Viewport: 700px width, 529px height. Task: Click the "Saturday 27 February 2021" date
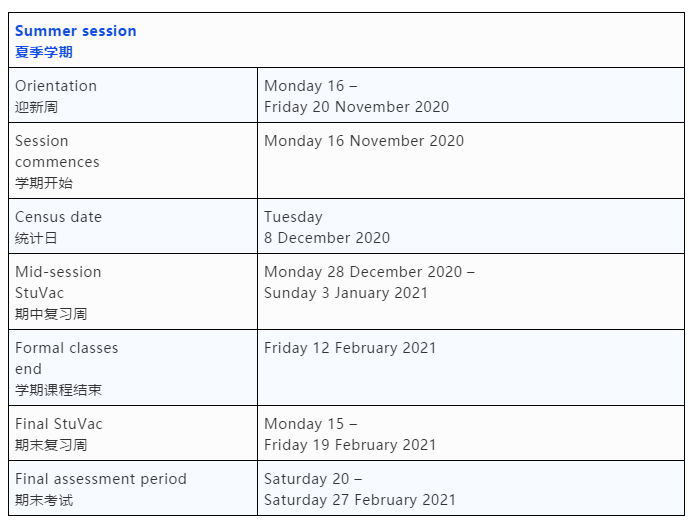point(360,500)
